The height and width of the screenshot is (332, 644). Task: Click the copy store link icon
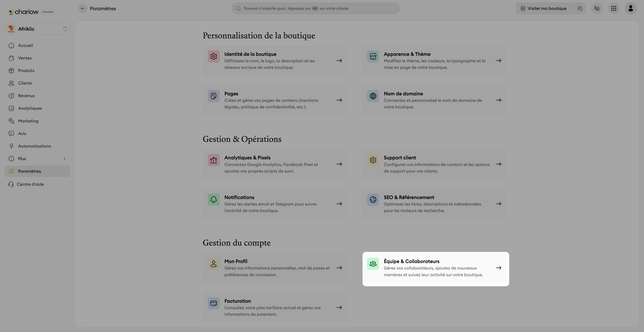[x=580, y=9]
